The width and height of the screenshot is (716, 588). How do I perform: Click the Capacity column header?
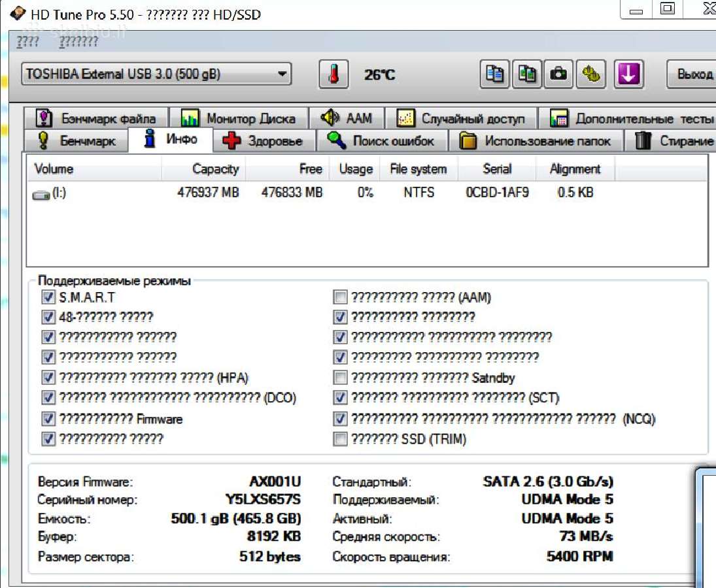pos(203,169)
